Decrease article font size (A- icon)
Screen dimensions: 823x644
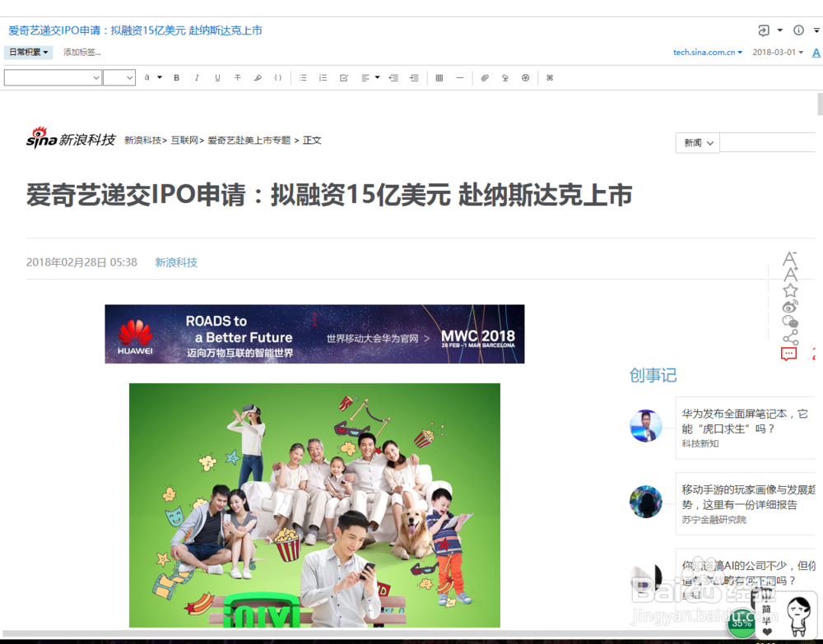[790, 258]
